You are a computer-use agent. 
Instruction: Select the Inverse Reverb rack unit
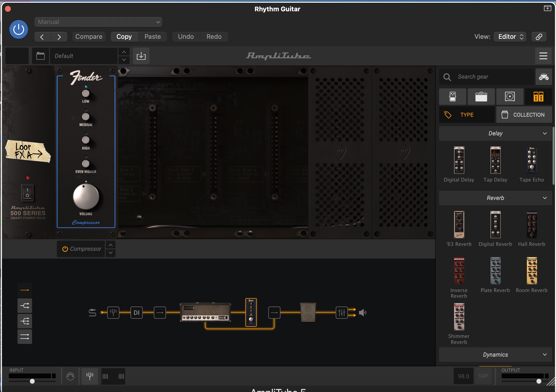pyautogui.click(x=459, y=271)
